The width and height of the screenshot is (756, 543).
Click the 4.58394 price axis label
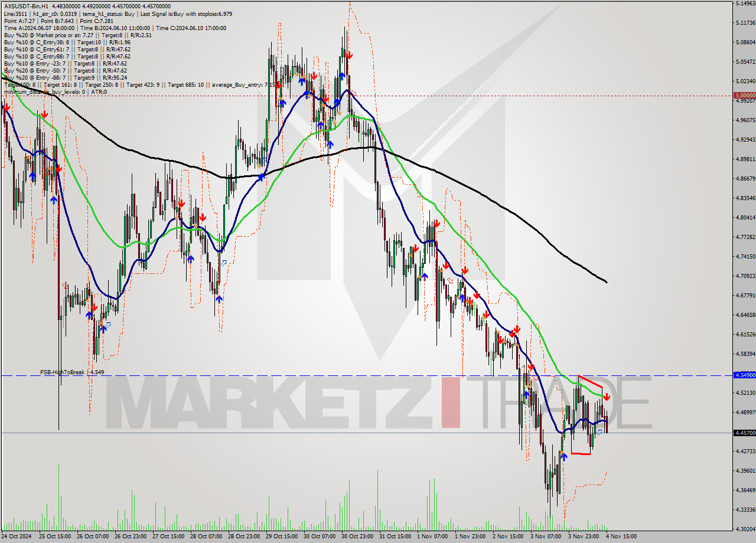(x=745, y=354)
